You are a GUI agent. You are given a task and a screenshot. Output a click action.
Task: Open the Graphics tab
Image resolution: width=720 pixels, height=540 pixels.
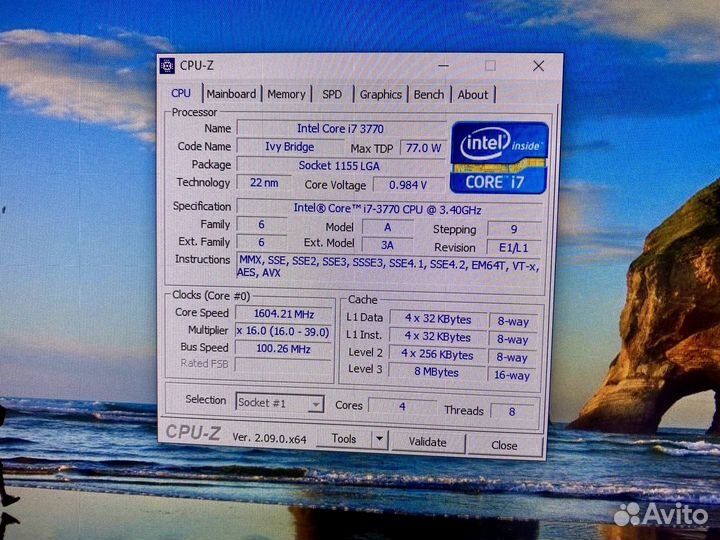click(381, 95)
